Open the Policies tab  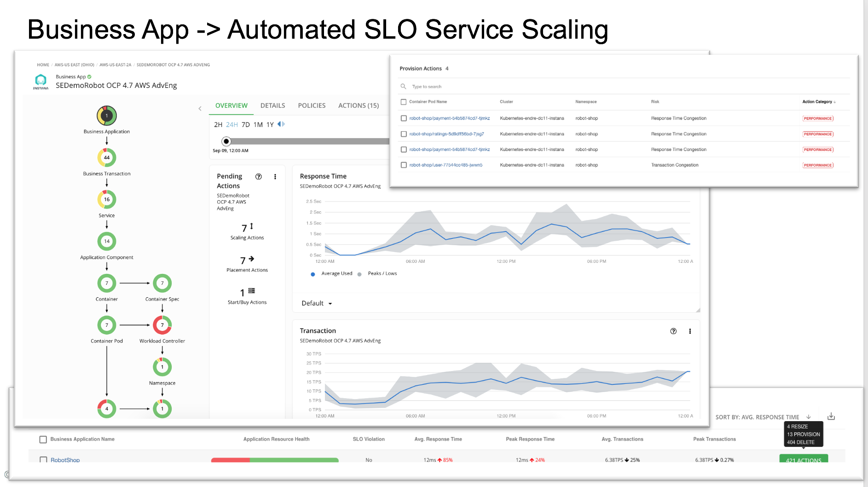coord(312,105)
